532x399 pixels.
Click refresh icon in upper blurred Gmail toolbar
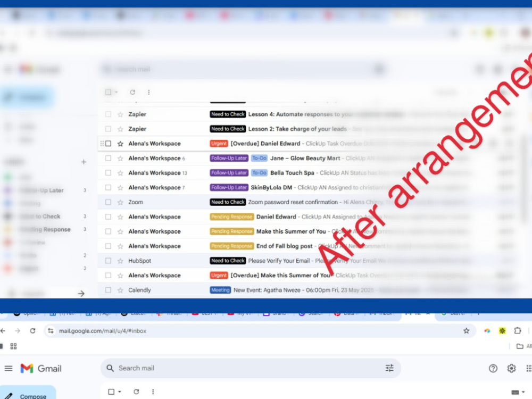point(132,92)
